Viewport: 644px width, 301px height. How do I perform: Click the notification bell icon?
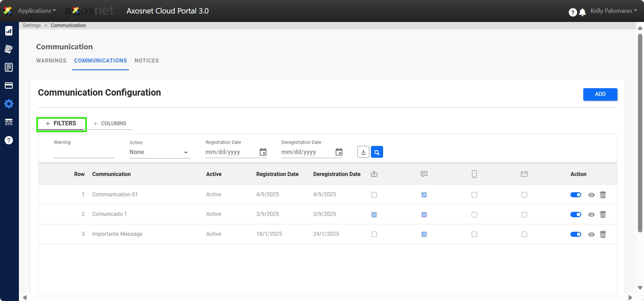tap(582, 12)
